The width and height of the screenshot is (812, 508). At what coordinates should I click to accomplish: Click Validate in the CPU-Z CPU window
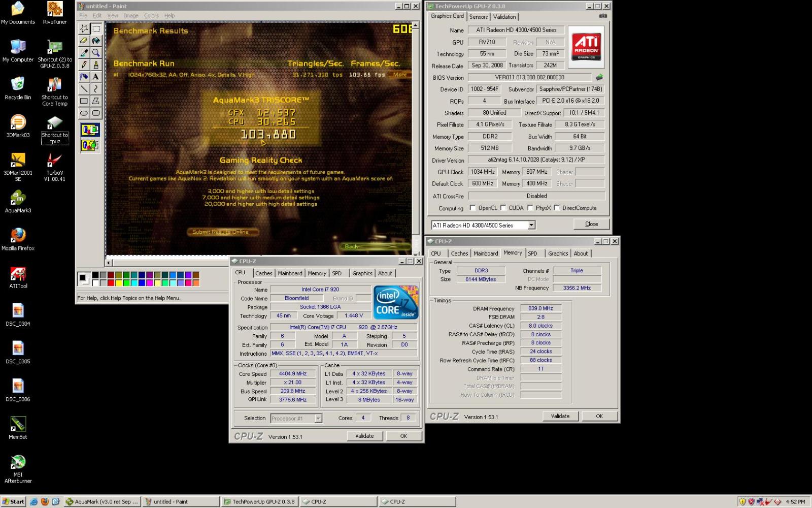pyautogui.click(x=364, y=436)
